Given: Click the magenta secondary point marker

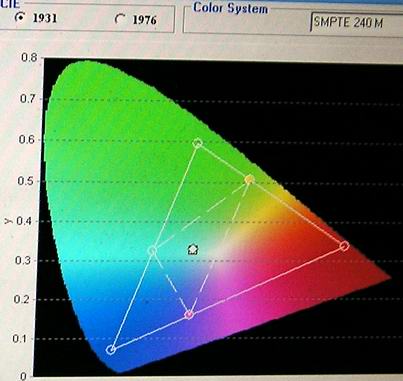Looking at the screenshot, I should click(x=189, y=314).
